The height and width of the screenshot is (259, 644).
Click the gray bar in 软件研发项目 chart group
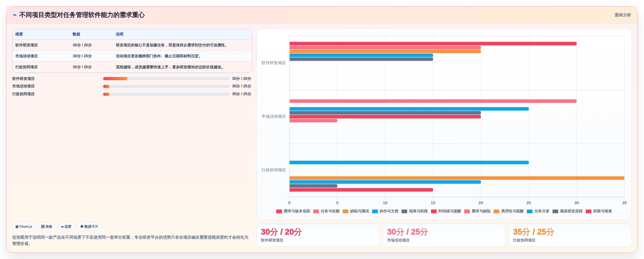[x=361, y=59]
